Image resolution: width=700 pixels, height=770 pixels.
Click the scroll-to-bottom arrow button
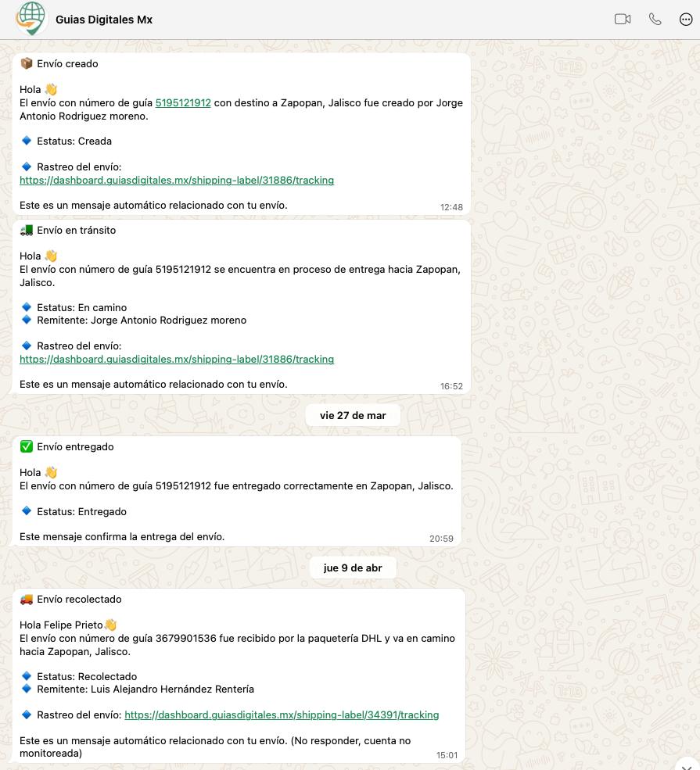tap(687, 765)
